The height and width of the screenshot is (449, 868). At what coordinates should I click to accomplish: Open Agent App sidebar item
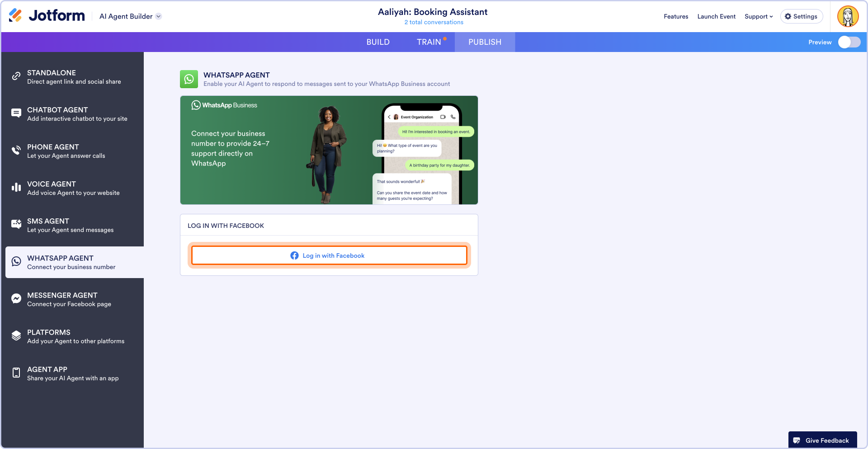pos(74,373)
